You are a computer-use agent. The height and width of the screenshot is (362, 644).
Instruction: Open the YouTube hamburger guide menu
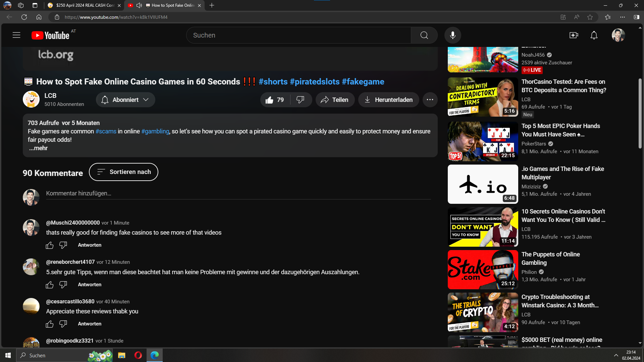pyautogui.click(x=16, y=35)
